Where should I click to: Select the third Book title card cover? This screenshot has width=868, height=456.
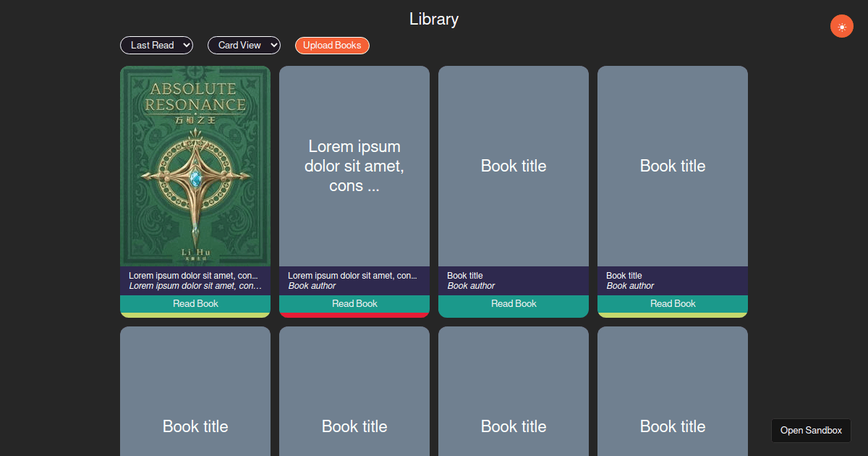click(x=513, y=166)
